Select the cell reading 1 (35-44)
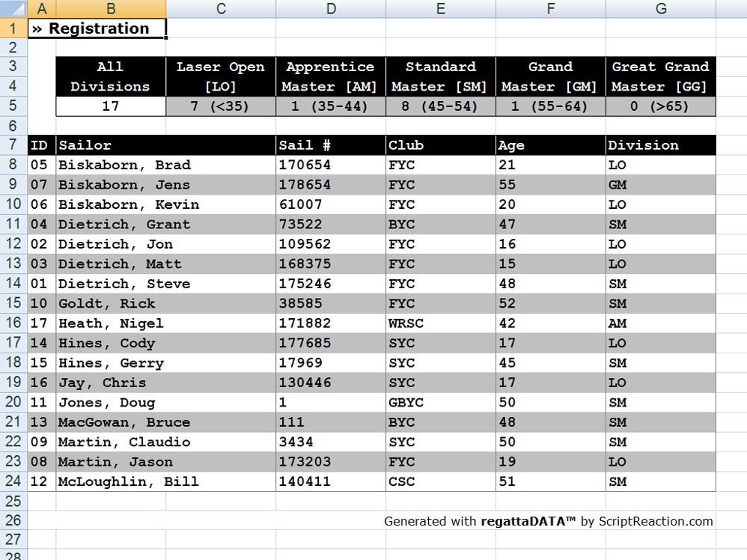747x560 pixels. [331, 106]
